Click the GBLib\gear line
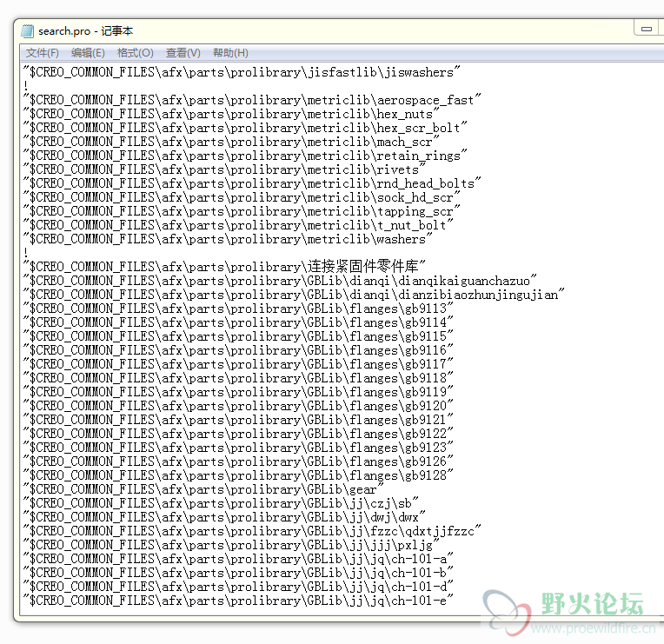 [x=203, y=489]
